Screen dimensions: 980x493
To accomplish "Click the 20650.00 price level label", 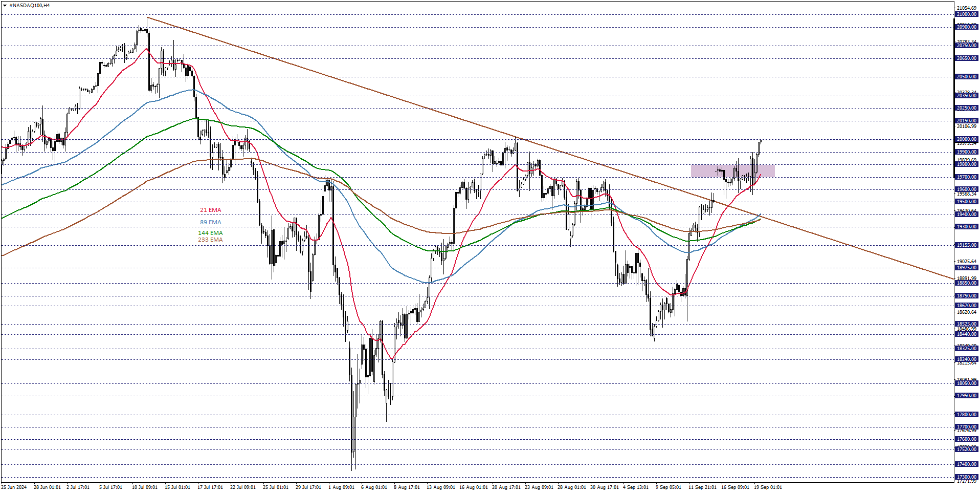I will pos(967,58).
